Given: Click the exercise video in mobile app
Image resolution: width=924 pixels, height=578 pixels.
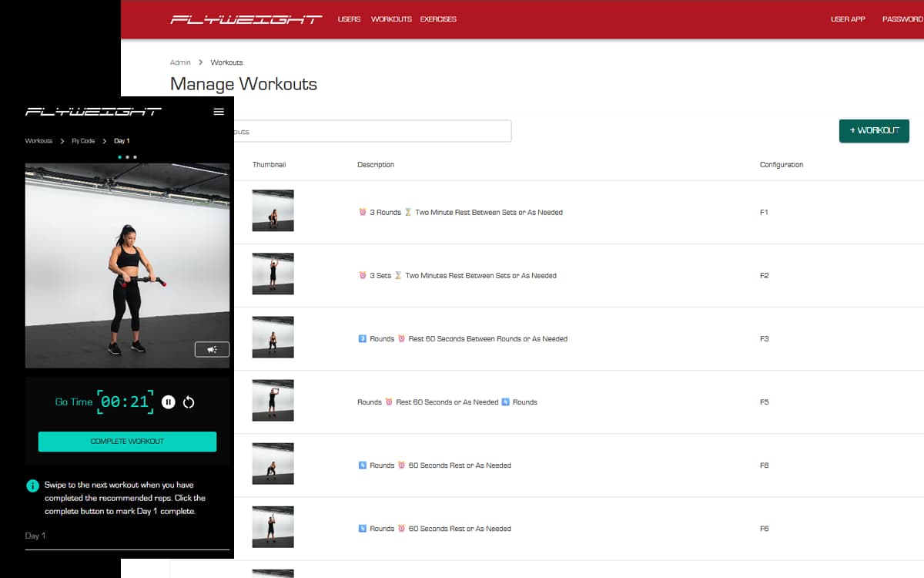Looking at the screenshot, I should coord(127,266).
